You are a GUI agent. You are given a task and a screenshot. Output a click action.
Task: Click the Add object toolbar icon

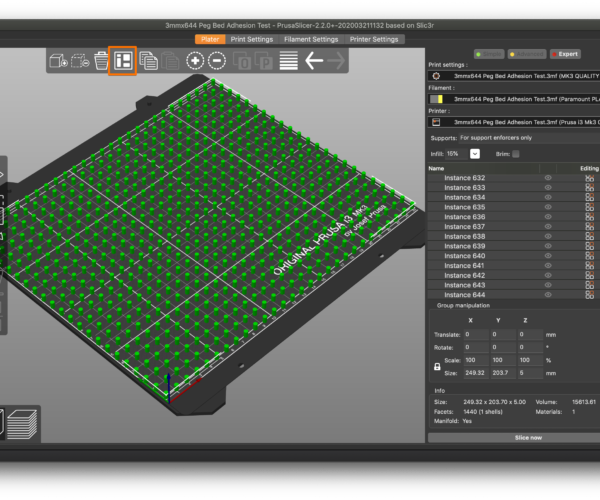[58, 61]
